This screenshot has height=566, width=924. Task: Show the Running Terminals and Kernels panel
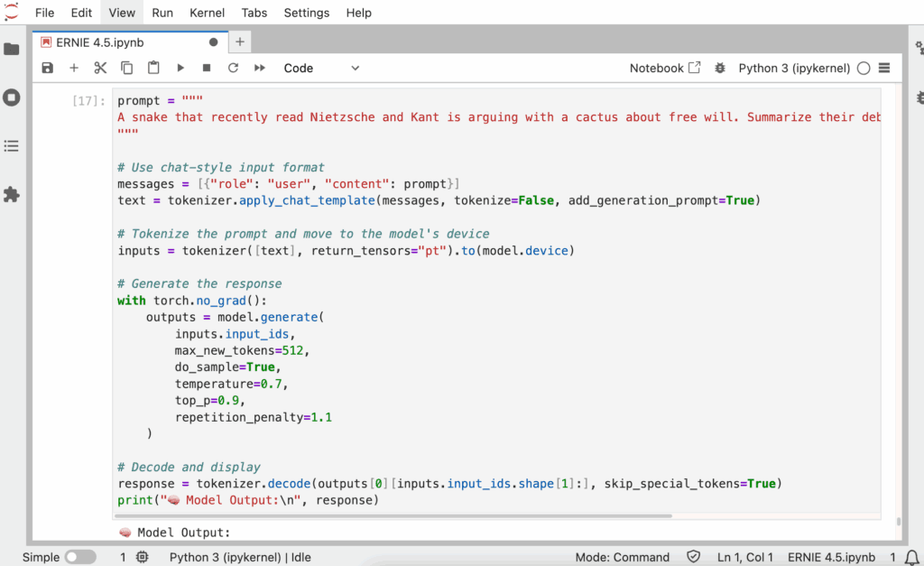[x=11, y=97]
